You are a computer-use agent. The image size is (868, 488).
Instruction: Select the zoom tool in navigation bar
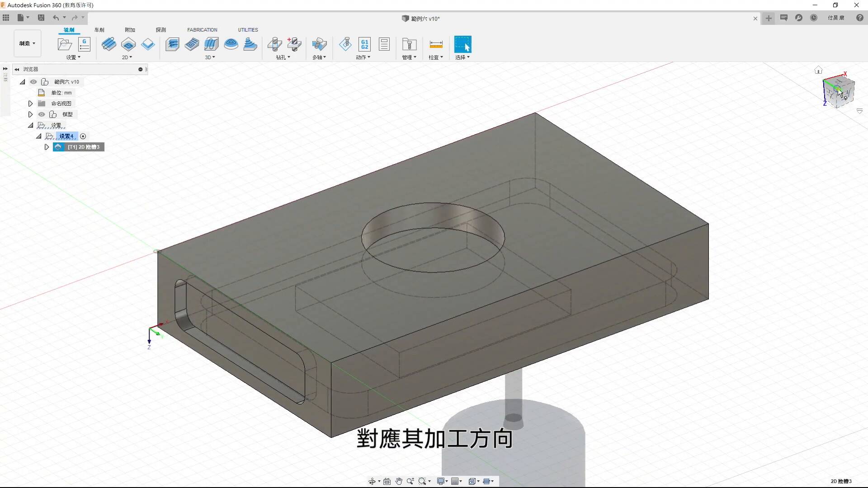(x=410, y=481)
